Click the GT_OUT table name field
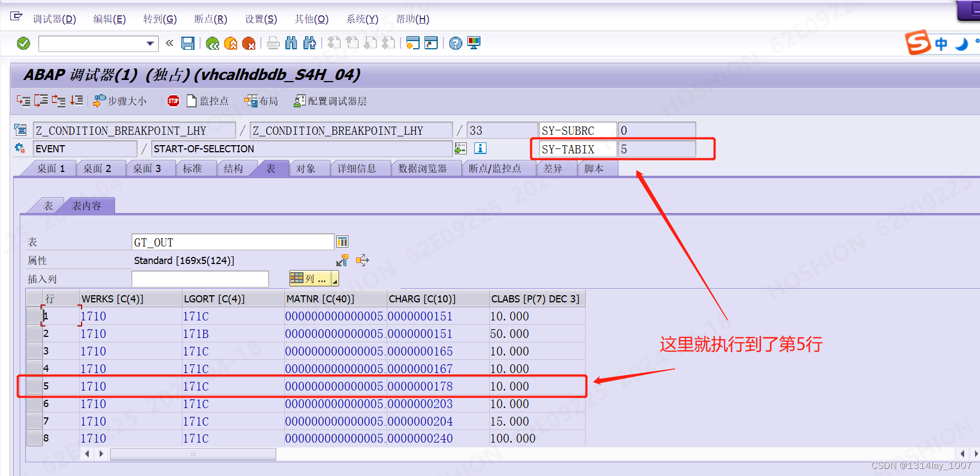This screenshot has width=980, height=476. click(x=233, y=242)
